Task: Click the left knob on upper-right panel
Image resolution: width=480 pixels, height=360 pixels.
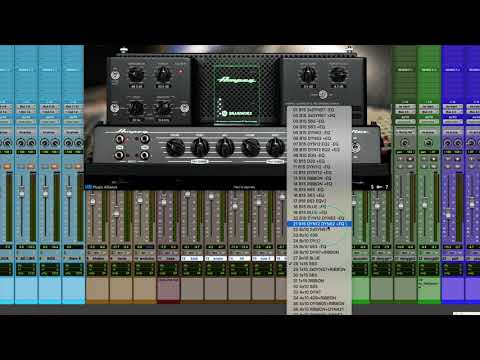Action: click(308, 74)
